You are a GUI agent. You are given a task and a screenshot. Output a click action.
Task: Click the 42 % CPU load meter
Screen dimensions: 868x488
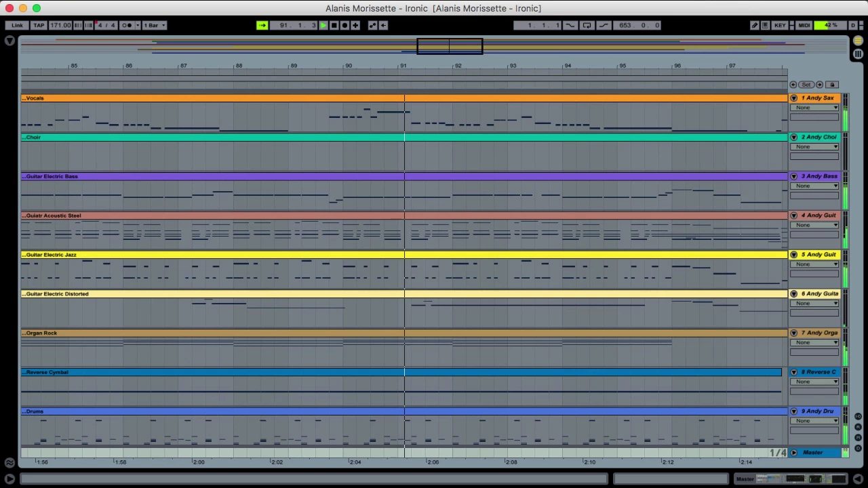(830, 25)
